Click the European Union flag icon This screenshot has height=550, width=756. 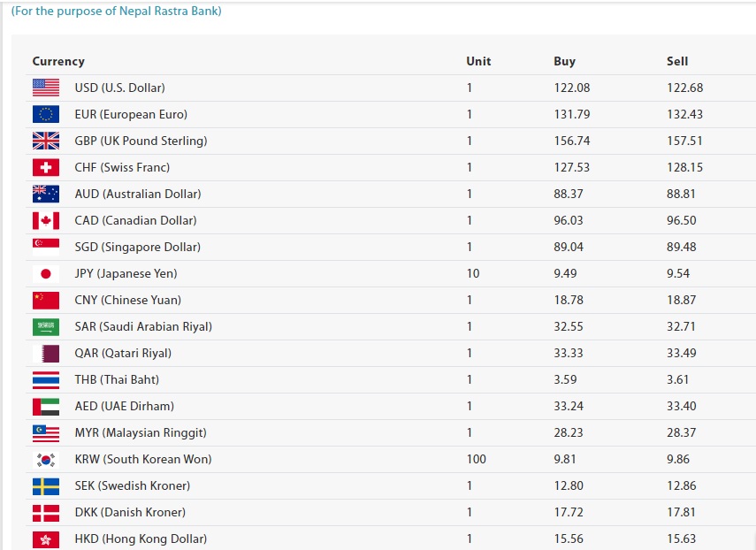pyautogui.click(x=46, y=114)
